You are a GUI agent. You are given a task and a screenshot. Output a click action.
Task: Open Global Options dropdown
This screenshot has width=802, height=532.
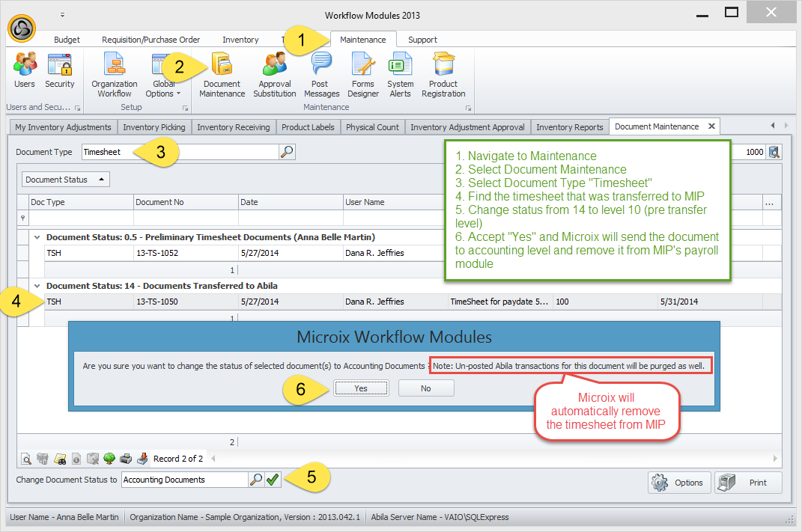coord(163,87)
